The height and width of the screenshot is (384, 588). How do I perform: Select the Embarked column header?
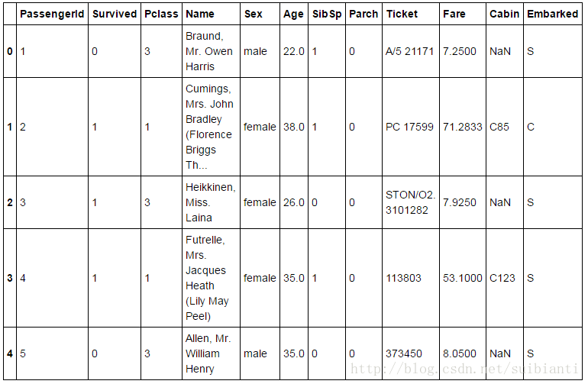(x=552, y=14)
